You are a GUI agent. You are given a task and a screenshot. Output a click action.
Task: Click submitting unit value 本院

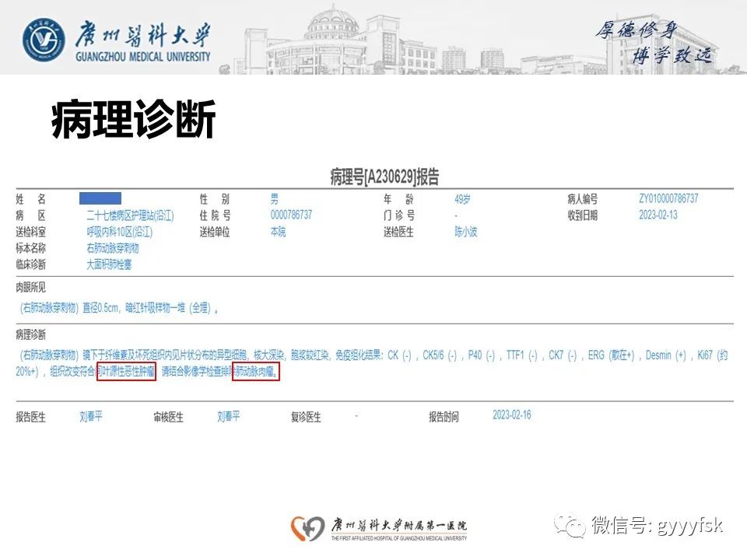pyautogui.click(x=279, y=232)
